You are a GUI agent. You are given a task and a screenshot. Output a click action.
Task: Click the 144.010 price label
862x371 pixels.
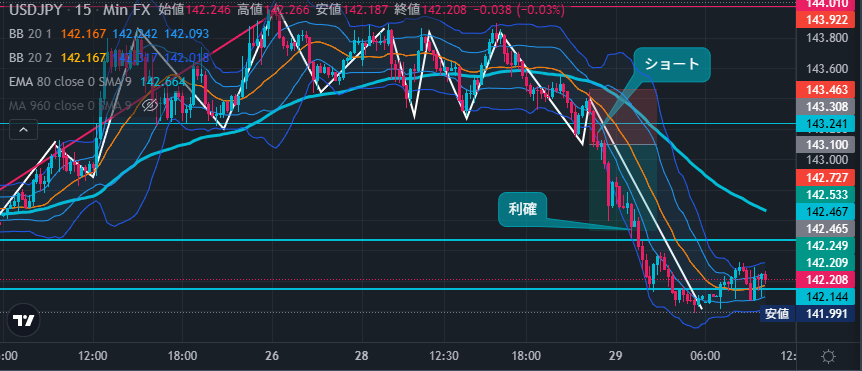pos(827,5)
